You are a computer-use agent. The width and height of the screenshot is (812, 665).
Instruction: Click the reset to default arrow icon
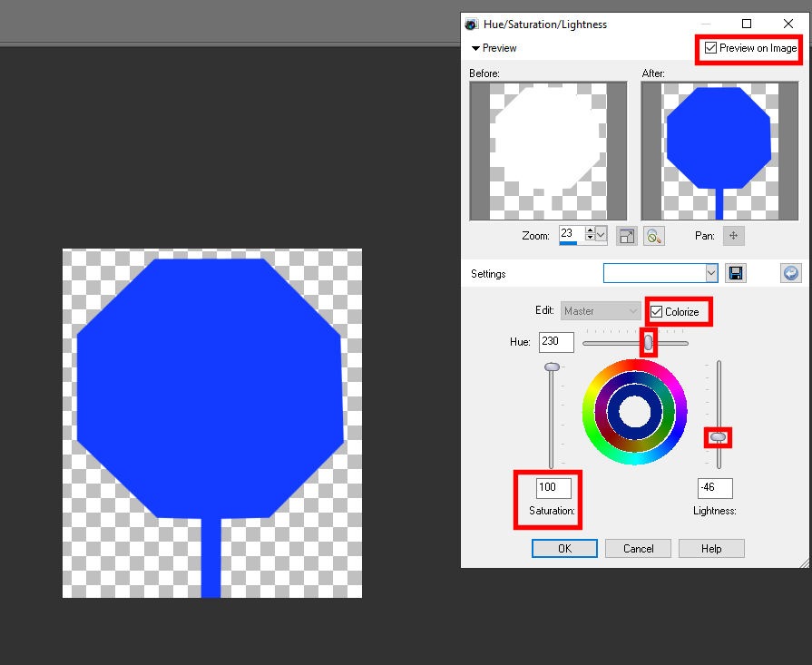[791, 273]
